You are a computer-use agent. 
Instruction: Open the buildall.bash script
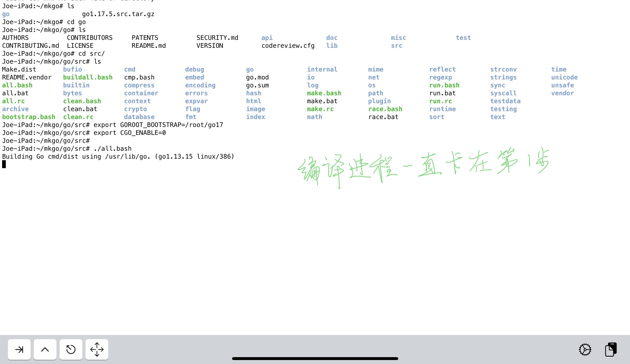(88, 77)
